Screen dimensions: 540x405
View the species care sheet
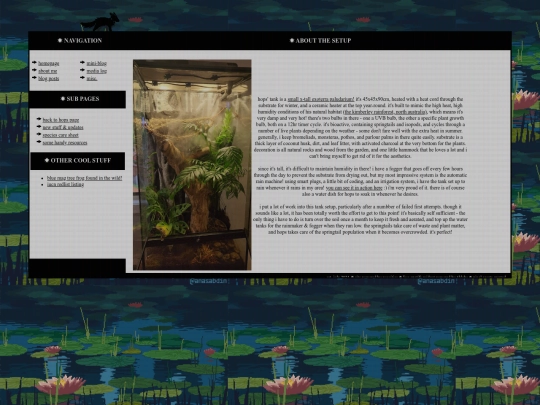point(61,135)
